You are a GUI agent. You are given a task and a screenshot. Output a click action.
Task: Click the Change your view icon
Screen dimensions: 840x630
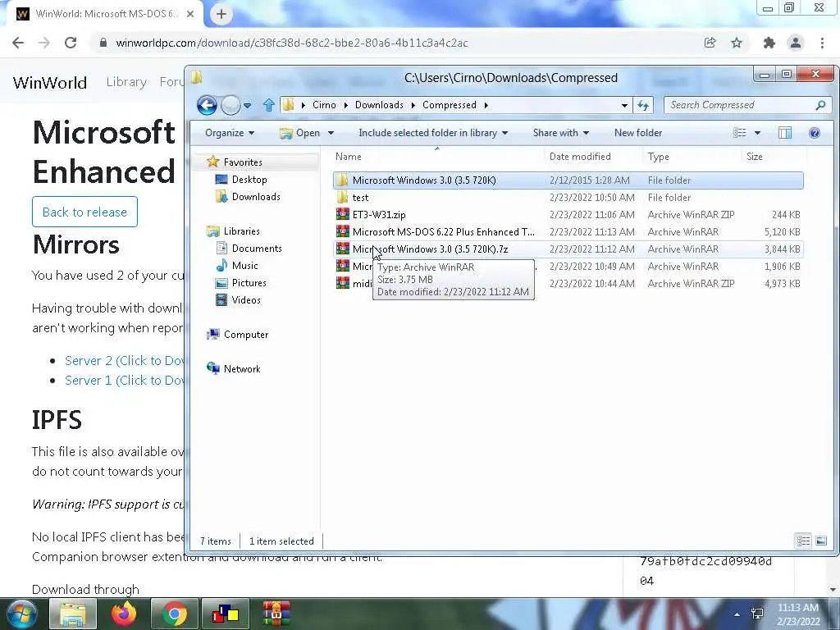pyautogui.click(x=740, y=133)
